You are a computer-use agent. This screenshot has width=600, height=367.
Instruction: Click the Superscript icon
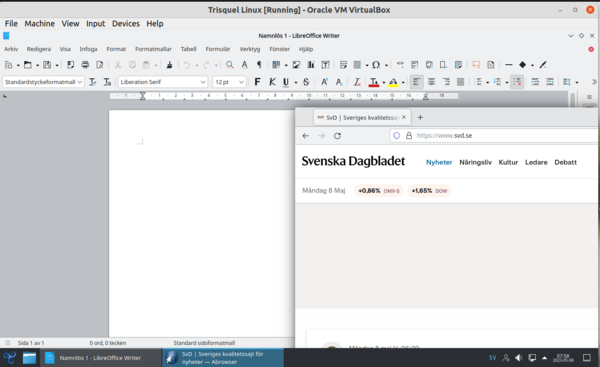click(324, 82)
